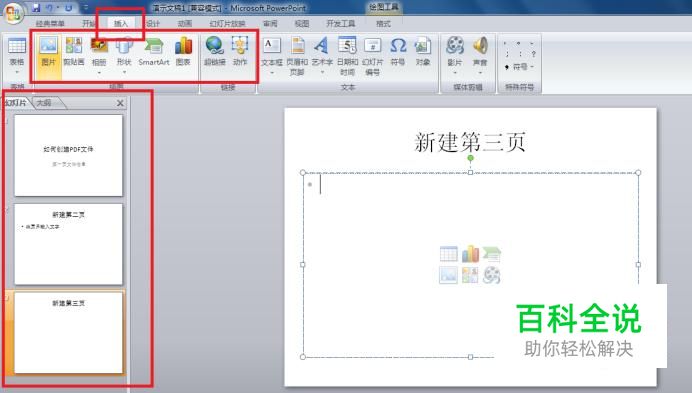
Task: Open clip art via 剪贴画 icon
Action: (x=74, y=45)
